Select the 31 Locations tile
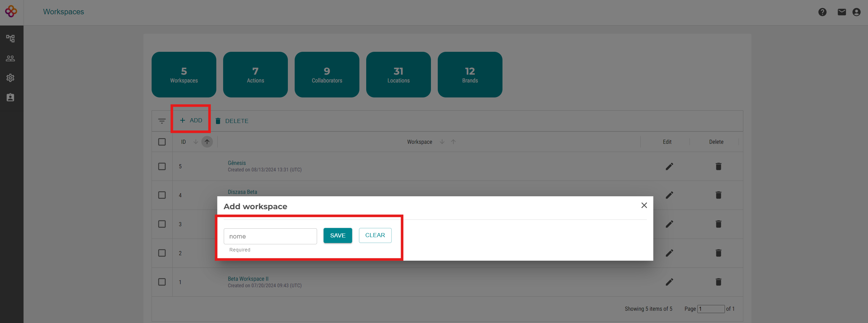Screen dimensions: 868x323 pyautogui.click(x=398, y=75)
